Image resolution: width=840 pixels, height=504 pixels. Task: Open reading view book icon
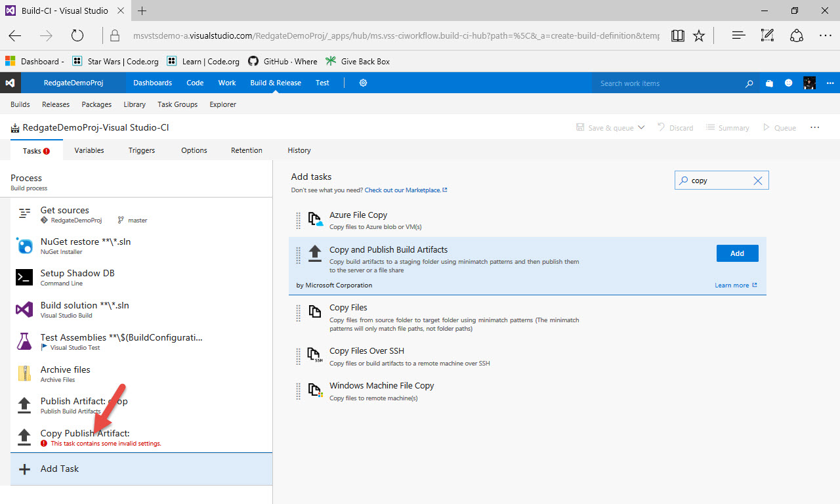678,35
